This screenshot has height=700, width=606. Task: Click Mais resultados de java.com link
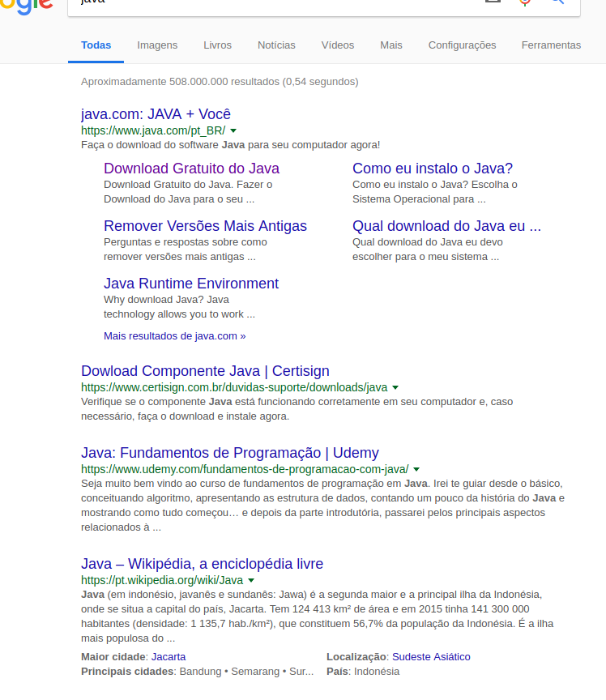[175, 335]
